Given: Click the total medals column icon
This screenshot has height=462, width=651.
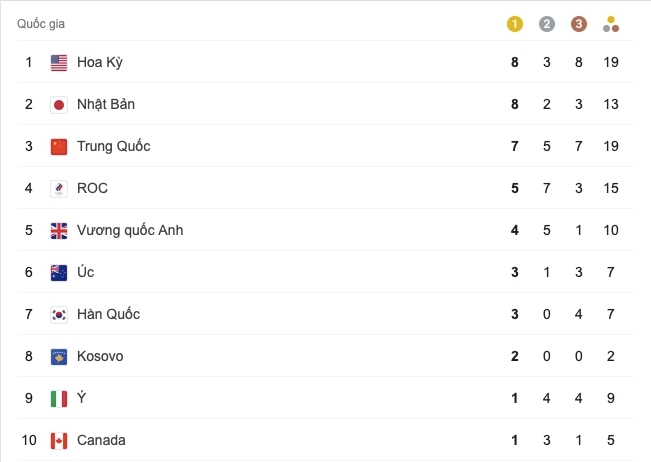Looking at the screenshot, I should coord(612,24).
